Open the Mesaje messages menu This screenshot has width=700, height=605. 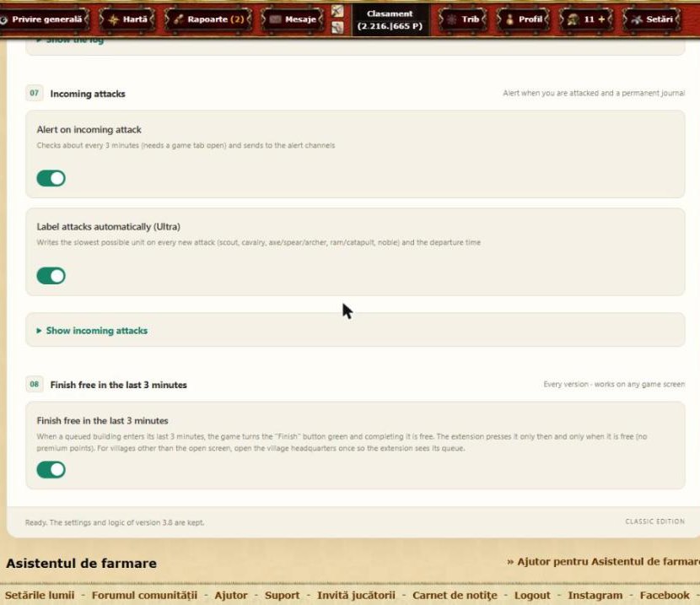click(293, 19)
